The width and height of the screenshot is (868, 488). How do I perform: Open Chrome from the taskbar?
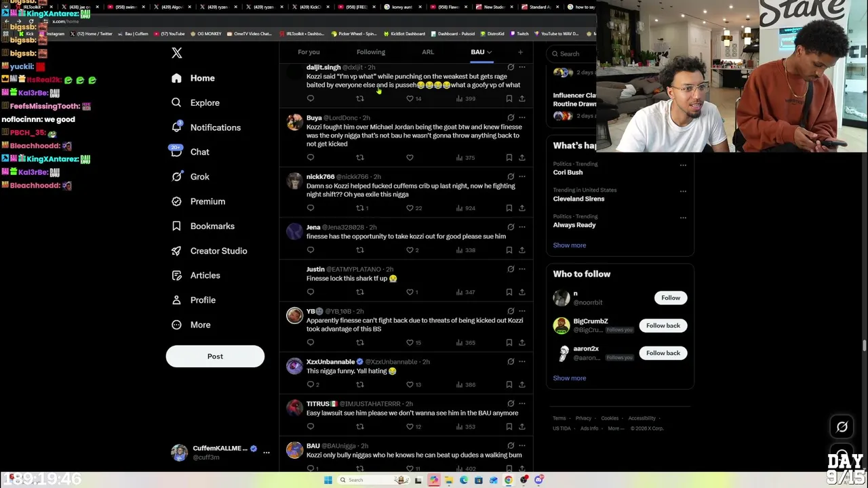pos(508,481)
